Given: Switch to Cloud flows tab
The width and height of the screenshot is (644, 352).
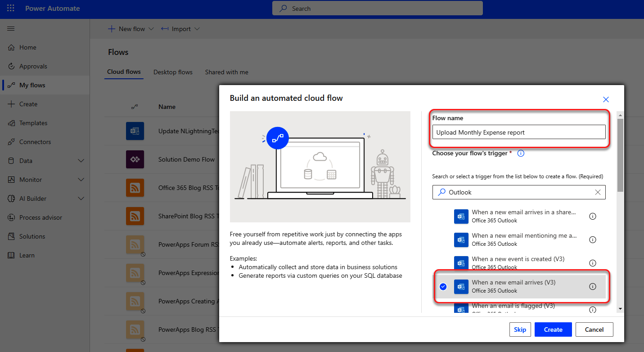Looking at the screenshot, I should (124, 72).
